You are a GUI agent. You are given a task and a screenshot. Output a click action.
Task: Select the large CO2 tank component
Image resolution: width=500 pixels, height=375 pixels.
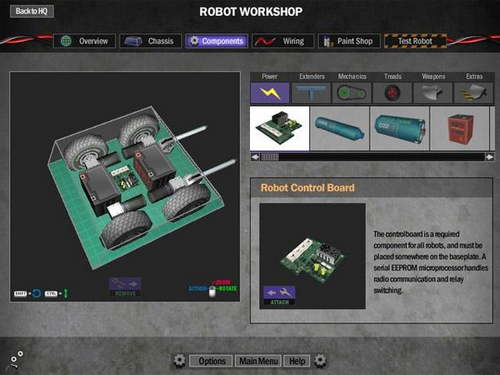[400, 128]
